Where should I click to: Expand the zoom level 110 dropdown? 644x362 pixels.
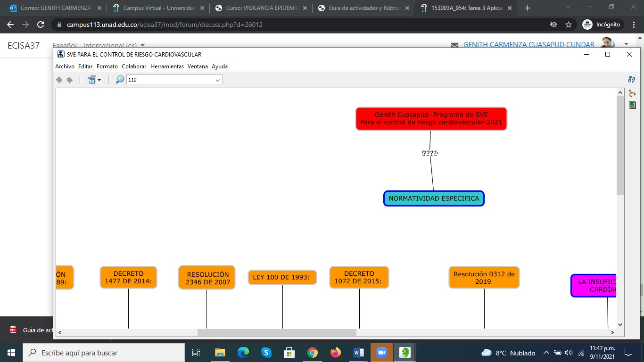pos(217,80)
